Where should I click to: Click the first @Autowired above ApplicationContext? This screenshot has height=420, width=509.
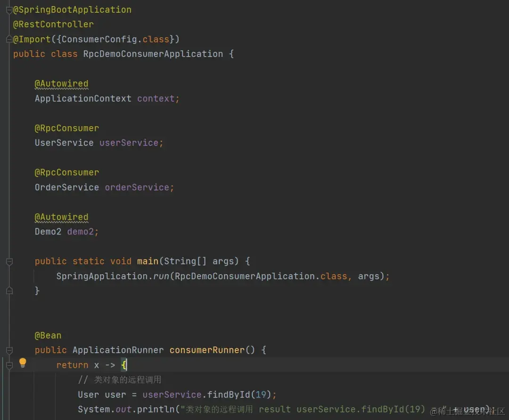tap(61, 84)
